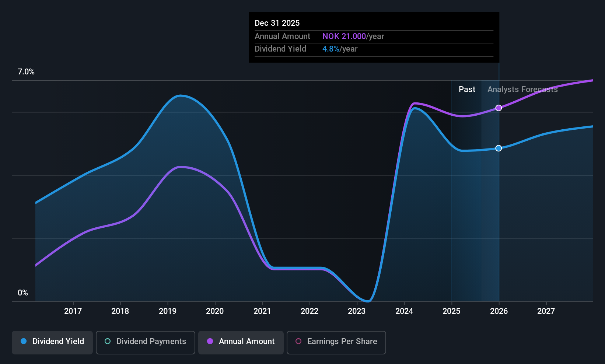Enable the Earnings Per Share series
Image resolution: width=605 pixels, height=364 pixels.
point(336,343)
